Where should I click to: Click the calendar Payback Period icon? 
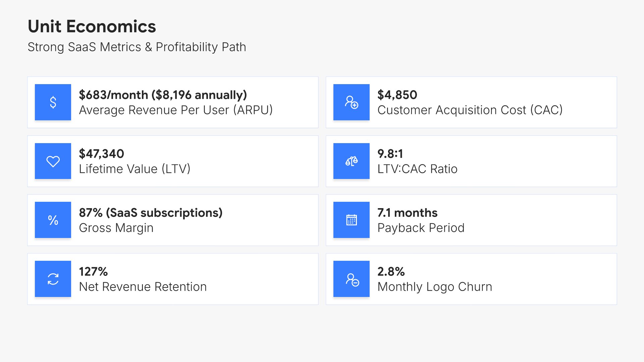[x=351, y=220]
